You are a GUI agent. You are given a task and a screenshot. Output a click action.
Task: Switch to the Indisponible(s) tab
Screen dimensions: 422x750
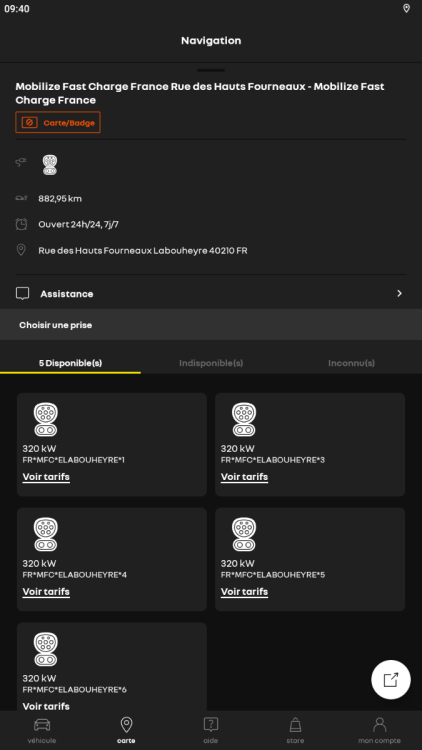tap(211, 363)
